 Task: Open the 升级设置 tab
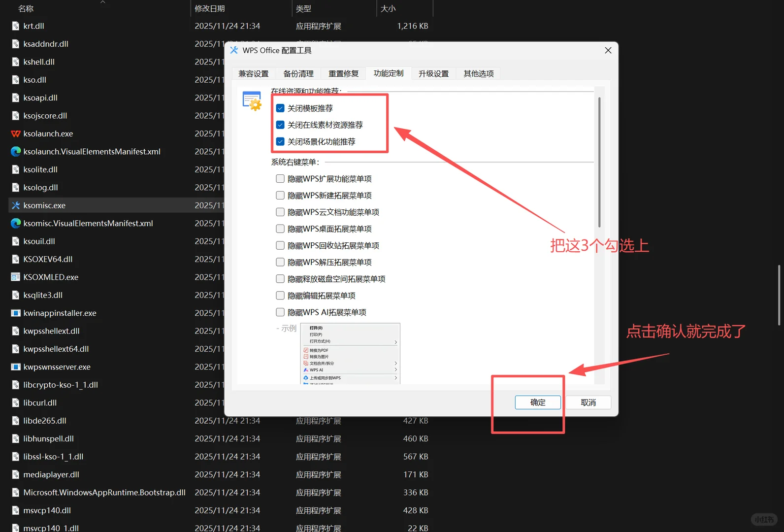434,74
